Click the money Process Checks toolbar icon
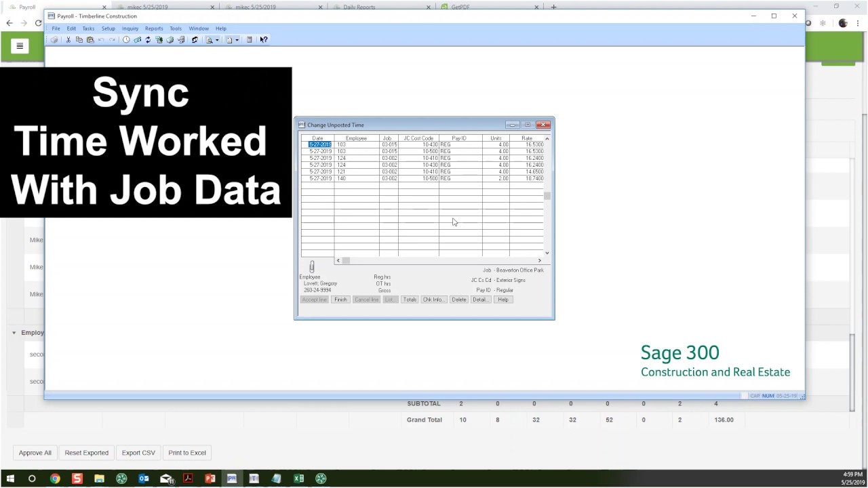The image size is (868, 488). [x=137, y=40]
